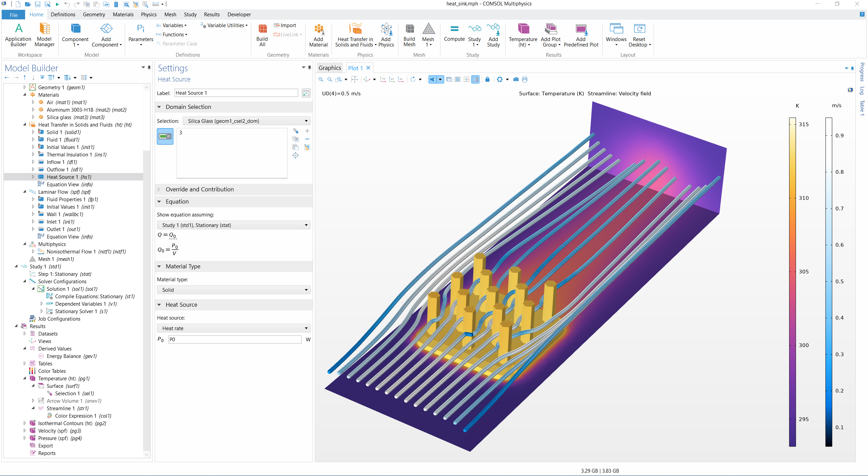
Task: Click Zoom to Selection beside domain list
Action: point(296,155)
